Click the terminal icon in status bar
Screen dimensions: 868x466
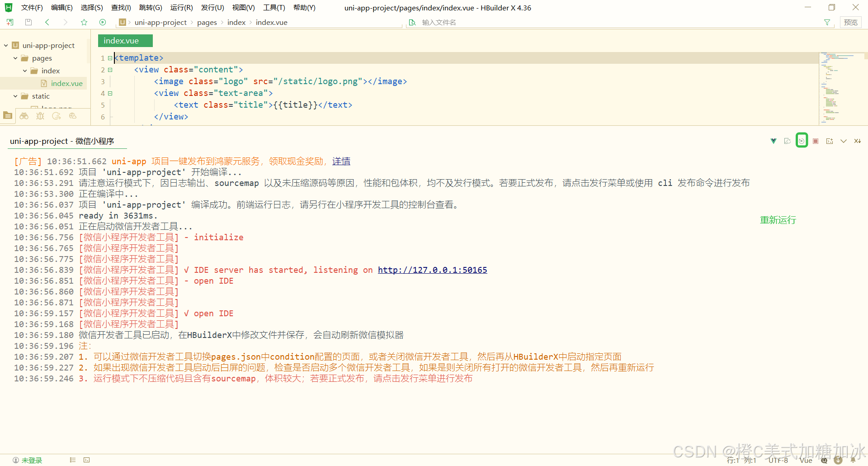click(86, 460)
